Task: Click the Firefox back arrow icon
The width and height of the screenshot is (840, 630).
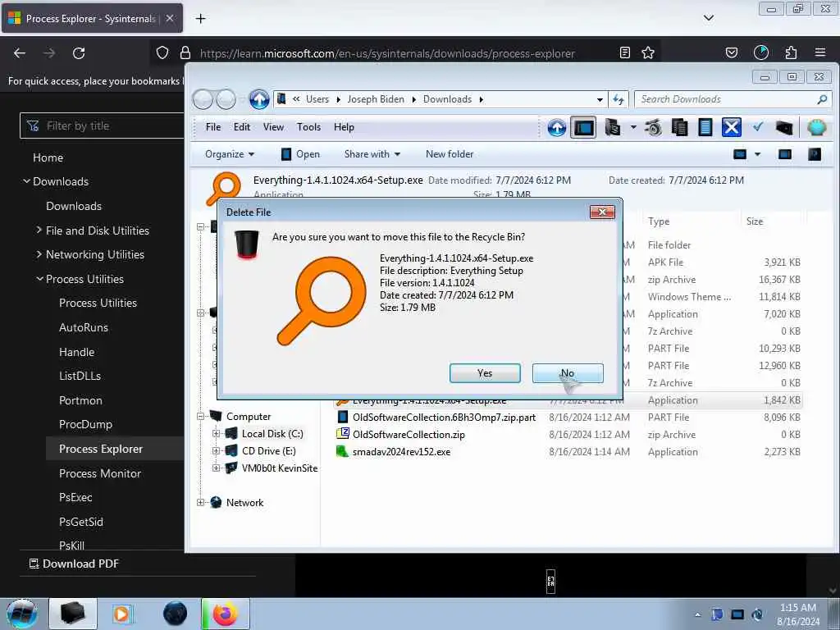Action: 20,53
